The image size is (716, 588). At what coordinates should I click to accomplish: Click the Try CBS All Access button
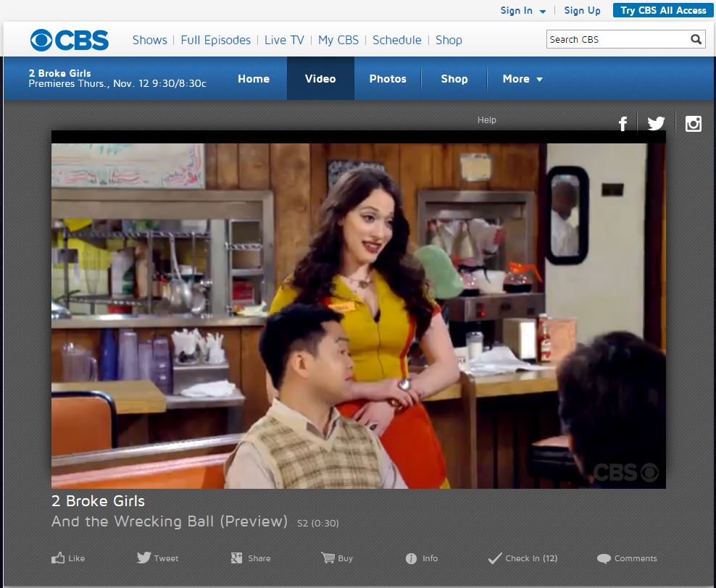coord(663,10)
